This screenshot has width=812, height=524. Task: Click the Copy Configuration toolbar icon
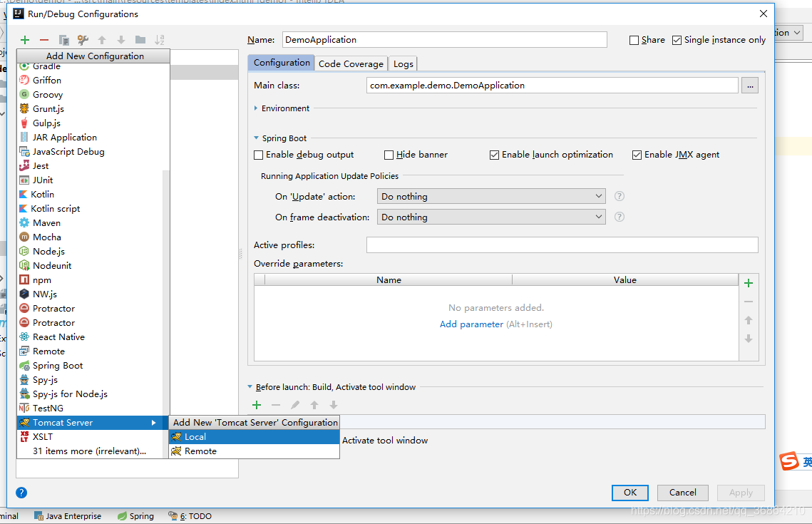coord(63,40)
